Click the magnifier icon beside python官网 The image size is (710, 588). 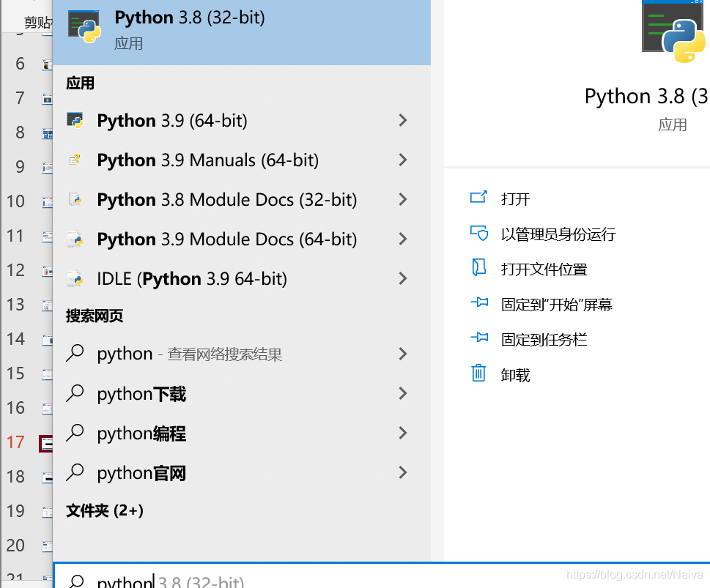pyautogui.click(x=75, y=472)
